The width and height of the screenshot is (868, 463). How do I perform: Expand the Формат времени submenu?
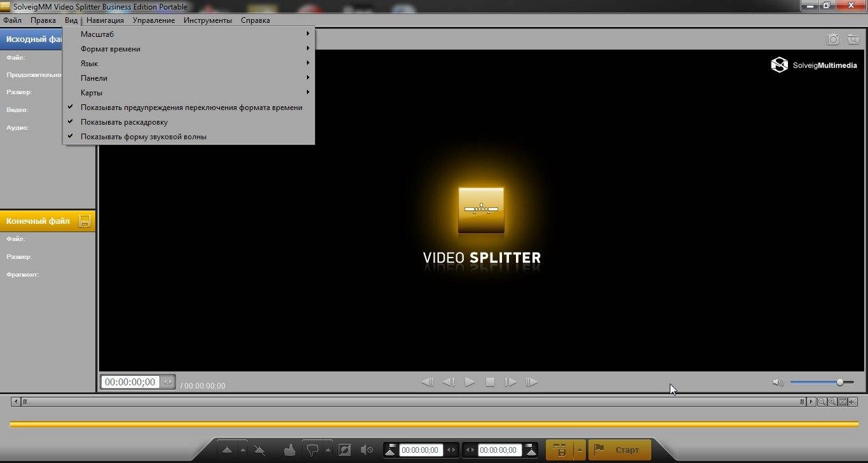(188, 49)
